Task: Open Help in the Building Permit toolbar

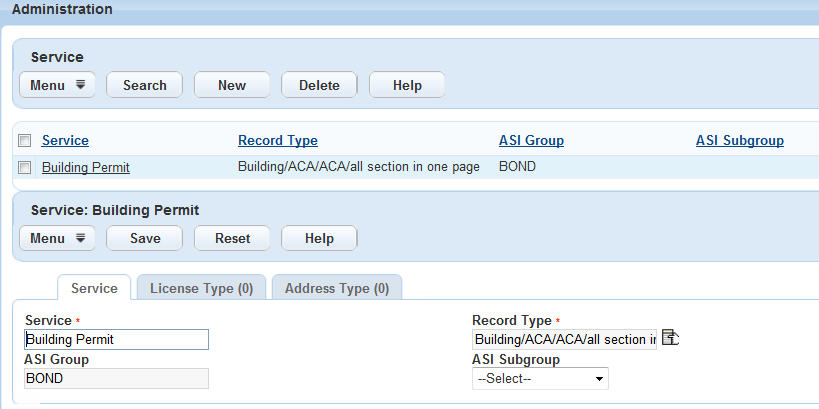Action: pyautogui.click(x=319, y=238)
